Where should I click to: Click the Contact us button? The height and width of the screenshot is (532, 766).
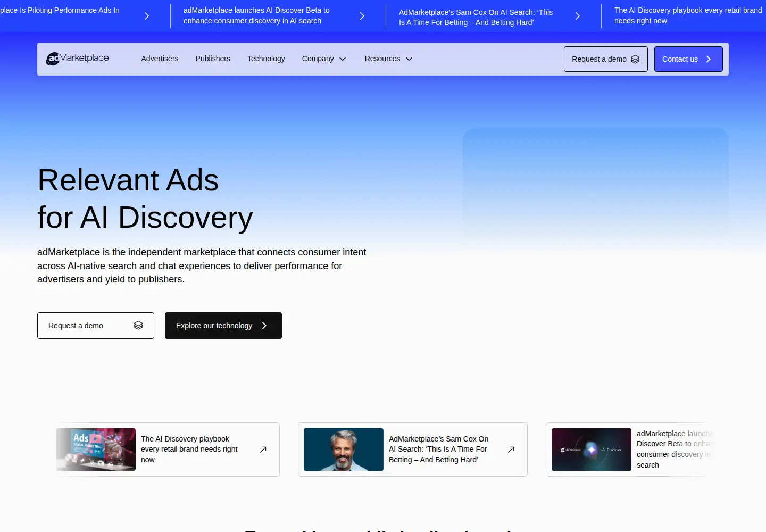(x=688, y=59)
